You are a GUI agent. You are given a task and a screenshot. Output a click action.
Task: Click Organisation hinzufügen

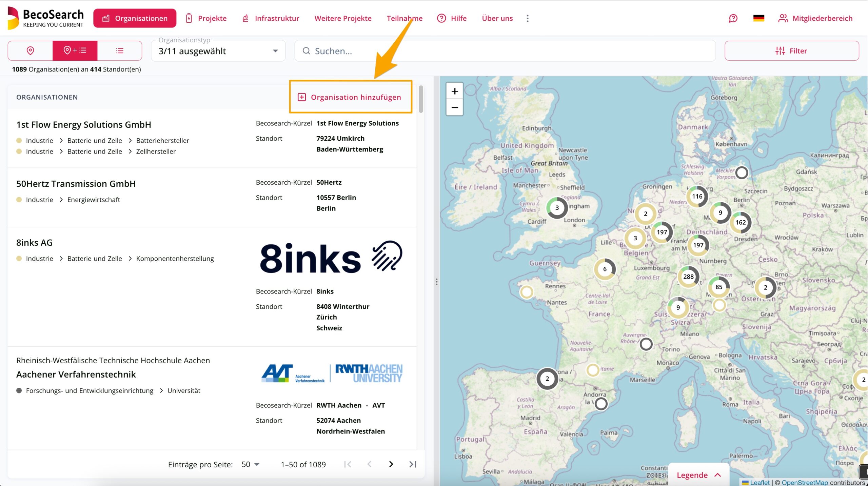(x=350, y=97)
